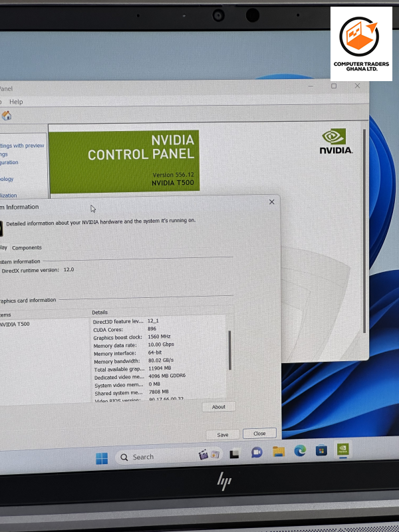The image size is (399, 532).
Task: Select NVIDIA T500 in the Items list
Action: pyautogui.click(x=15, y=324)
